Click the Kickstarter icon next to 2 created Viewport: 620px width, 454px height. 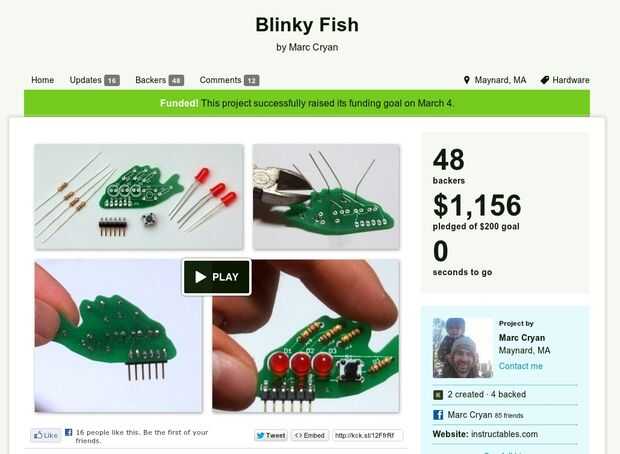pyautogui.click(x=438, y=395)
